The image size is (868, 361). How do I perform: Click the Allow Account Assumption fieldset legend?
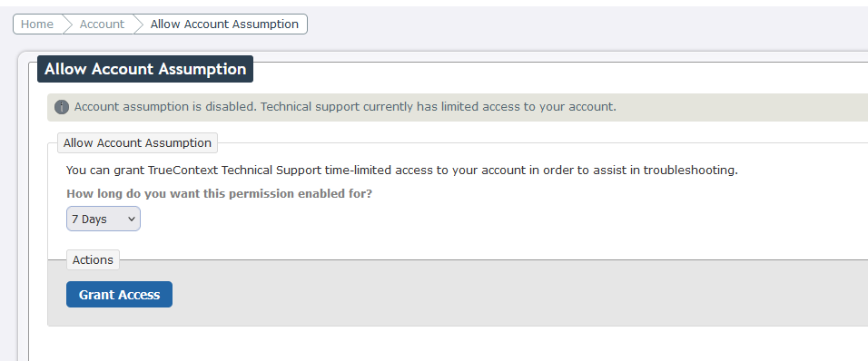[x=137, y=143]
